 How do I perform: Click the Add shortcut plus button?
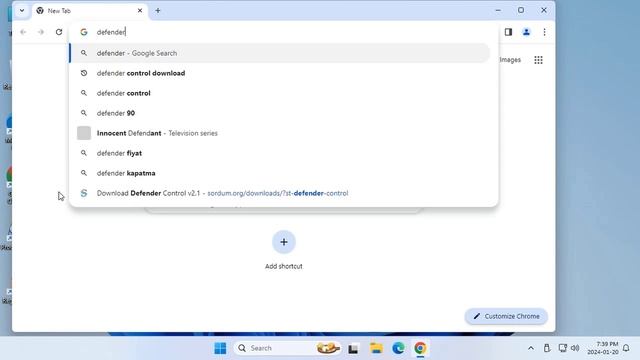(x=284, y=242)
